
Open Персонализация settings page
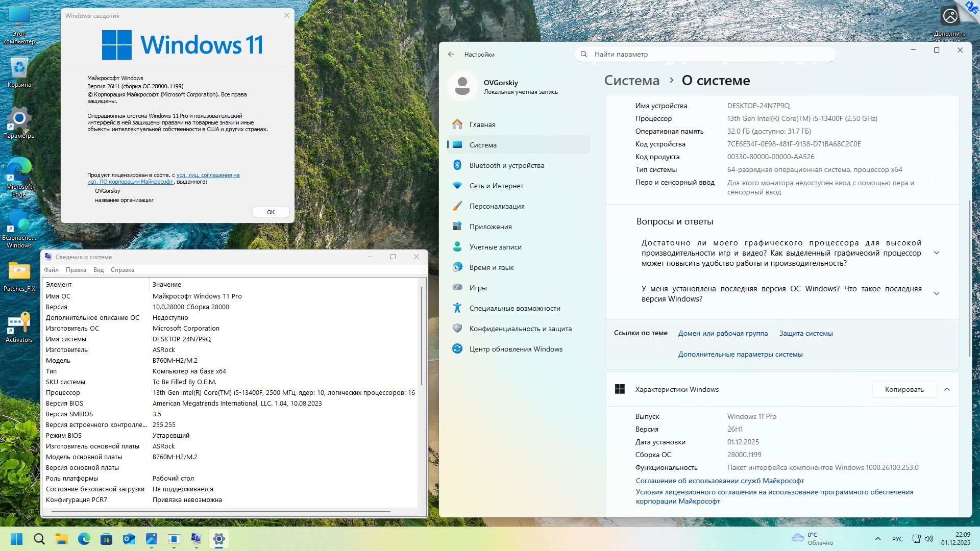pyautogui.click(x=497, y=206)
